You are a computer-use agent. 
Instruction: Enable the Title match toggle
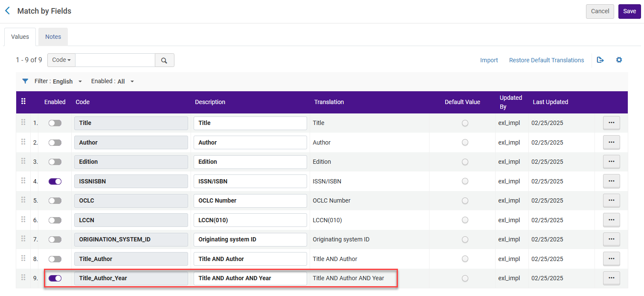(55, 123)
